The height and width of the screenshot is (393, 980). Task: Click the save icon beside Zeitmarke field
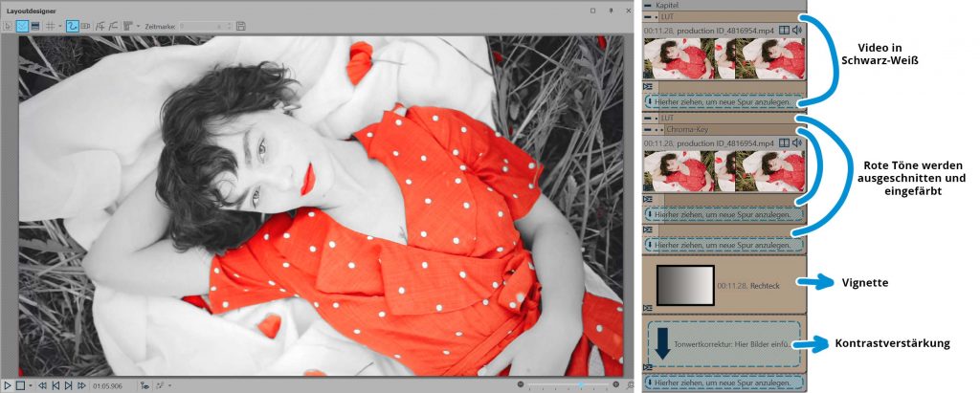point(240,26)
